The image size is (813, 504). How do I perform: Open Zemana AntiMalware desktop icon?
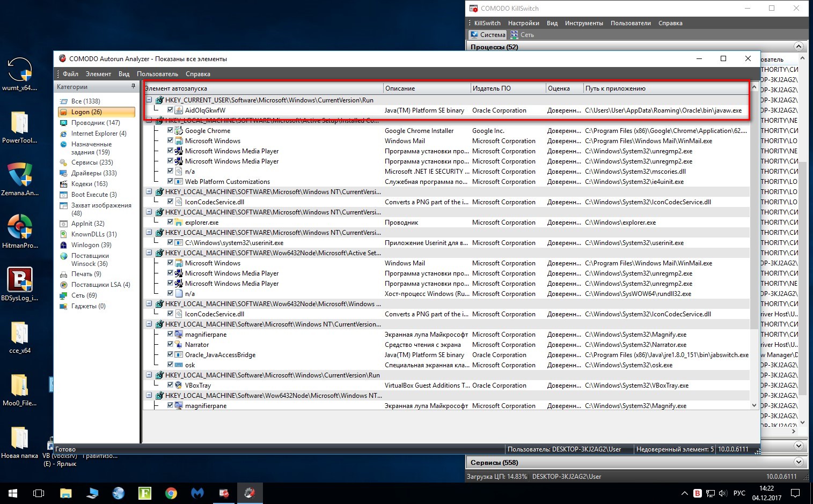20,176
